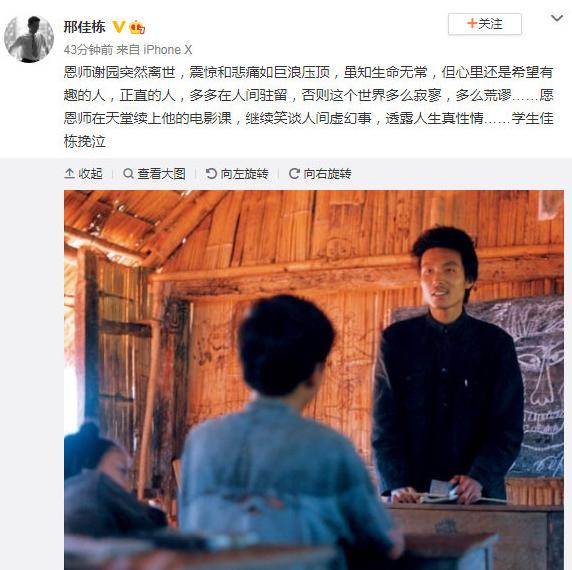Click the yellow V verified badge

tap(119, 27)
